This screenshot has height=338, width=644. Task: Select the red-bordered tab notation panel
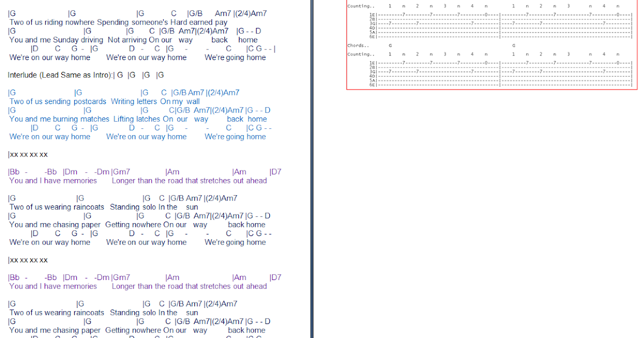click(x=492, y=46)
